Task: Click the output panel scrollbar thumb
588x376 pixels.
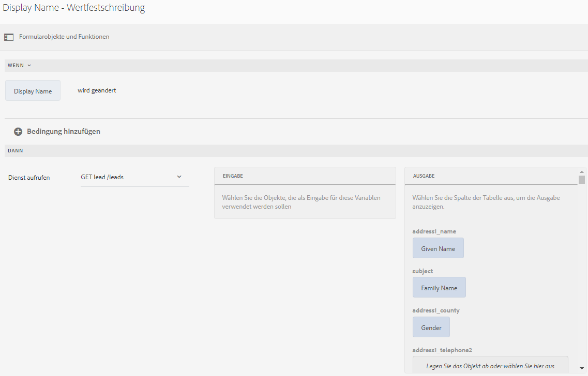Action: coord(582,180)
